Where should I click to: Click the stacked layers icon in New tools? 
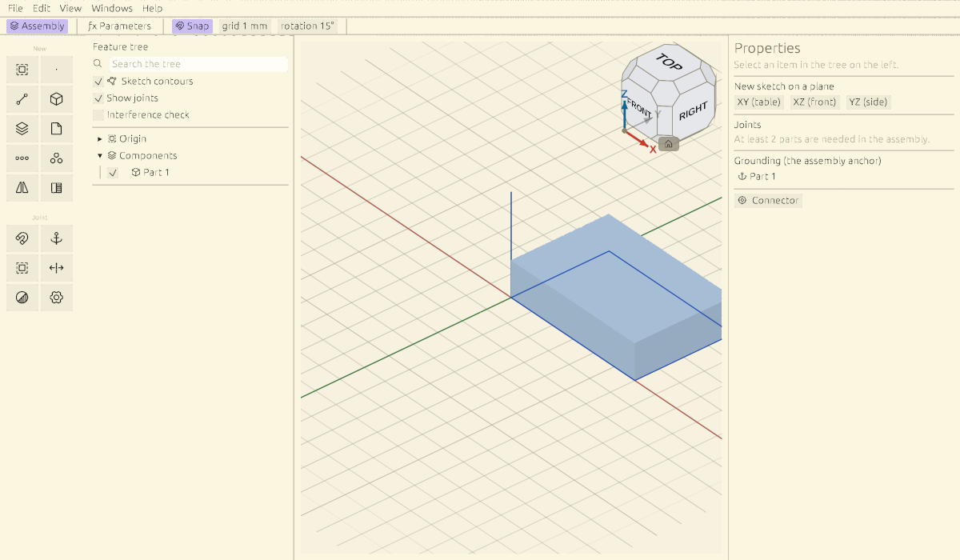(x=22, y=128)
